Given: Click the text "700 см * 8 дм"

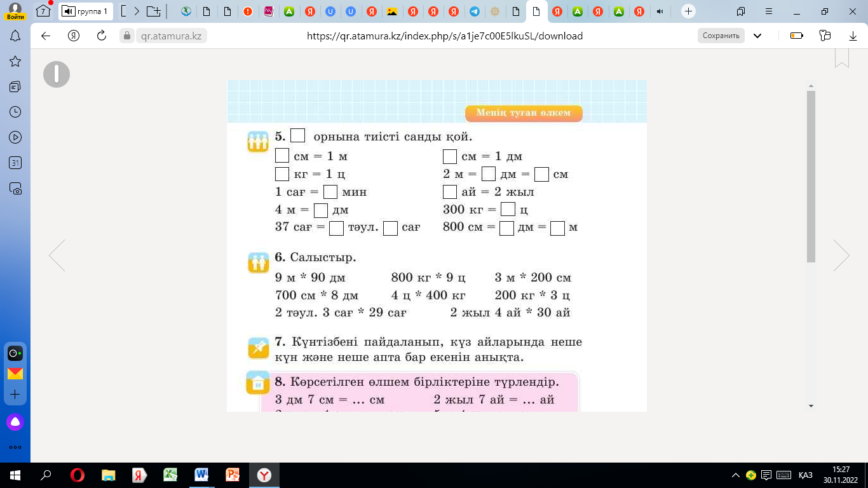Looking at the screenshot, I should coord(317,295).
